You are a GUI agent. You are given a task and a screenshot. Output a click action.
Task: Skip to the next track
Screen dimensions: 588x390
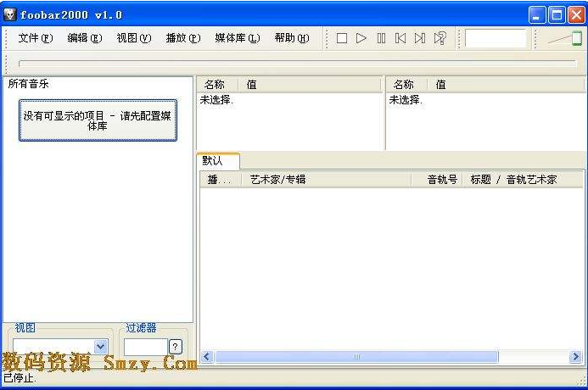click(420, 38)
